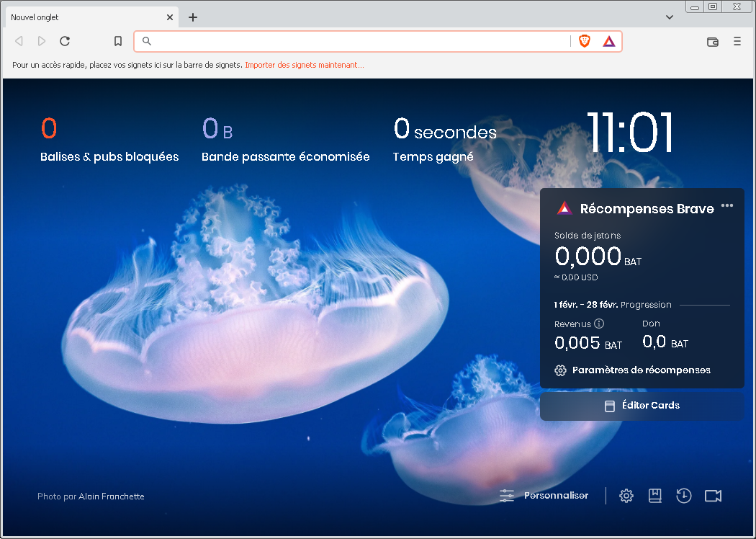The image size is (756, 539).
Task: Open the main hamburger menu
Action: pyautogui.click(x=737, y=41)
